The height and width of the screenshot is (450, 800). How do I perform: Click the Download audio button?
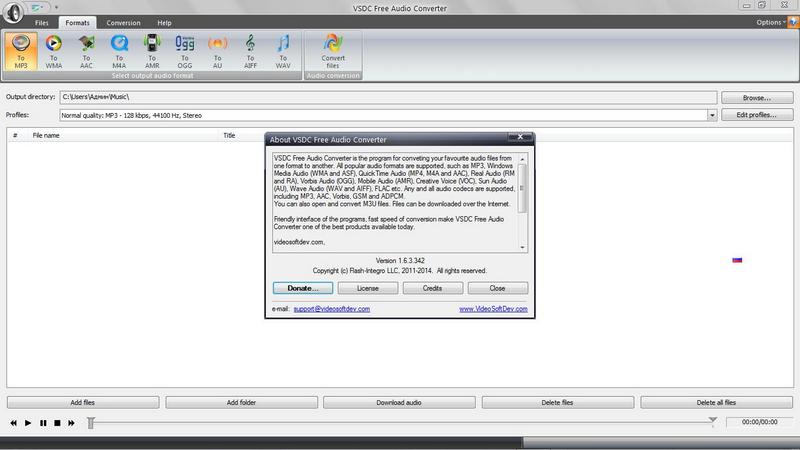(399, 403)
